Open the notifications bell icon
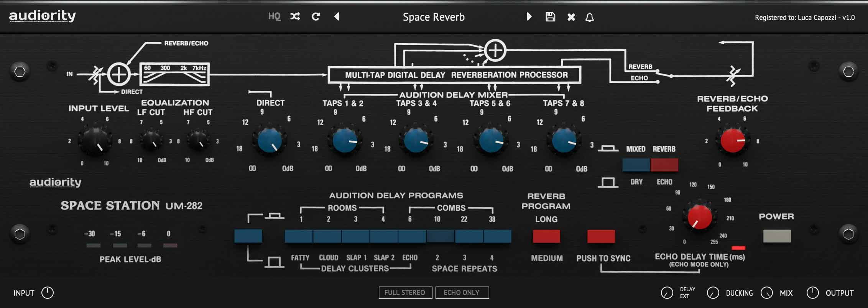This screenshot has height=308, width=868. (x=590, y=17)
